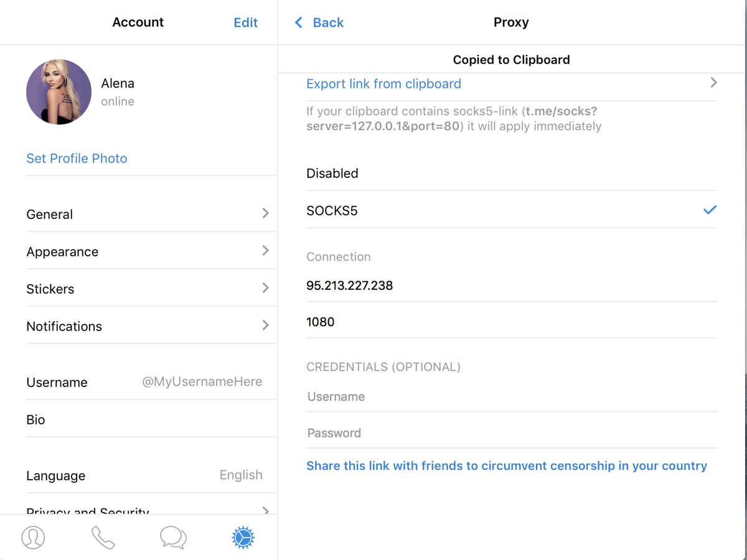Click the proxy Username input field
Screen dimensions: 747x560
click(510, 397)
